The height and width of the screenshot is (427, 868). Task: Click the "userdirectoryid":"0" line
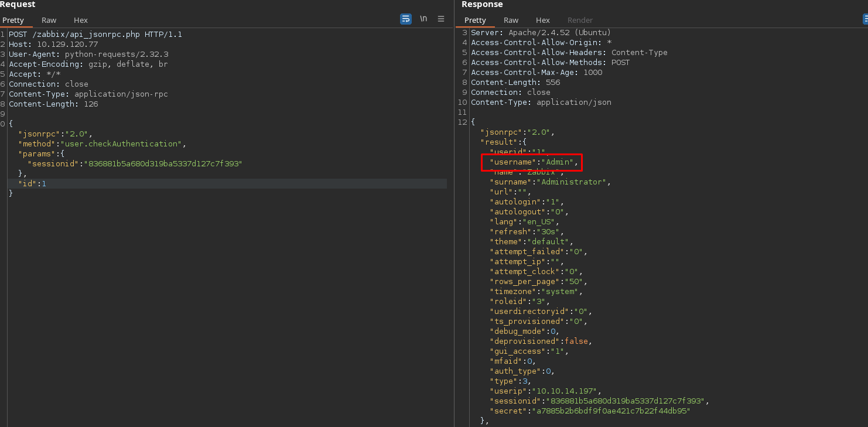541,312
